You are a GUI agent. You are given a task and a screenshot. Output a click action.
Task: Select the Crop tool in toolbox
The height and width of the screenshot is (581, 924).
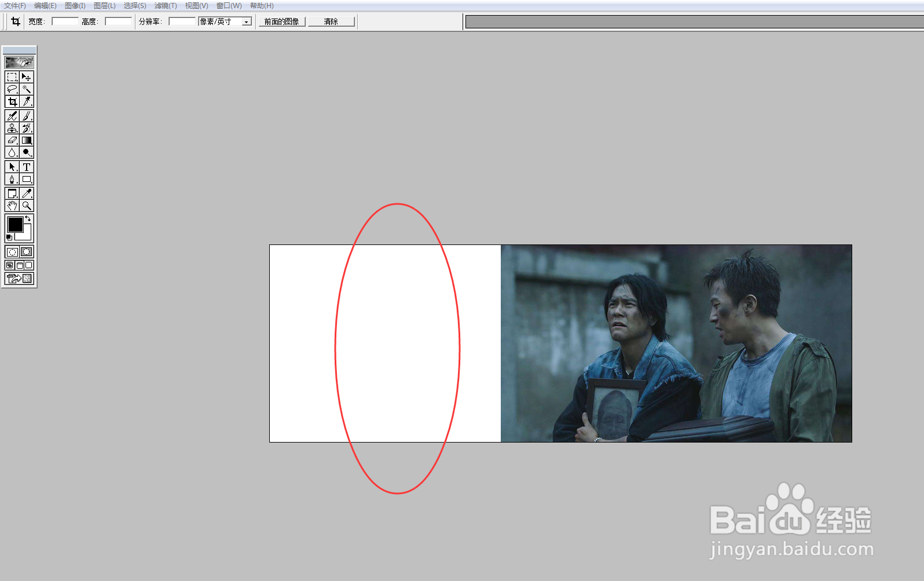(12, 101)
